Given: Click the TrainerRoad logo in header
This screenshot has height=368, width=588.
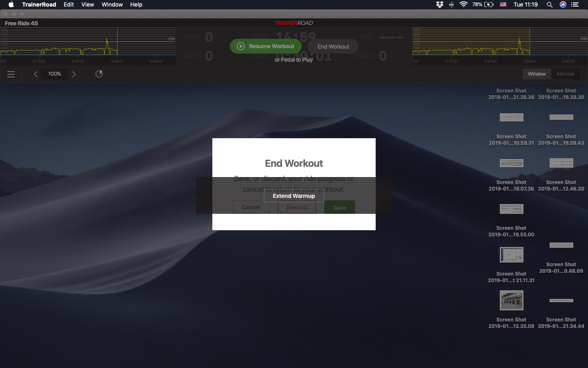Looking at the screenshot, I should 294,23.
